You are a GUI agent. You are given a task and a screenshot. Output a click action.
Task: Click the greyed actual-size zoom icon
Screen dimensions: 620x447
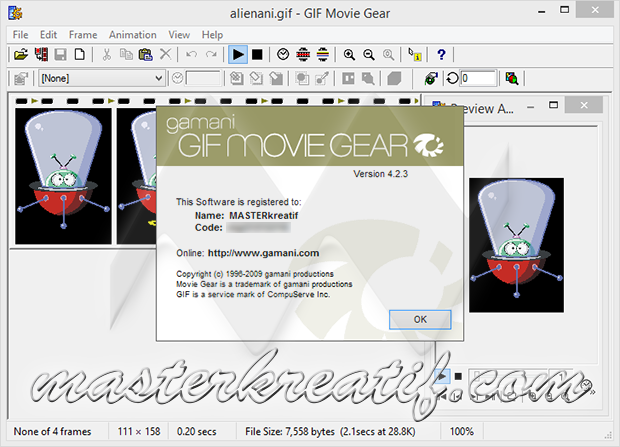tap(389, 54)
